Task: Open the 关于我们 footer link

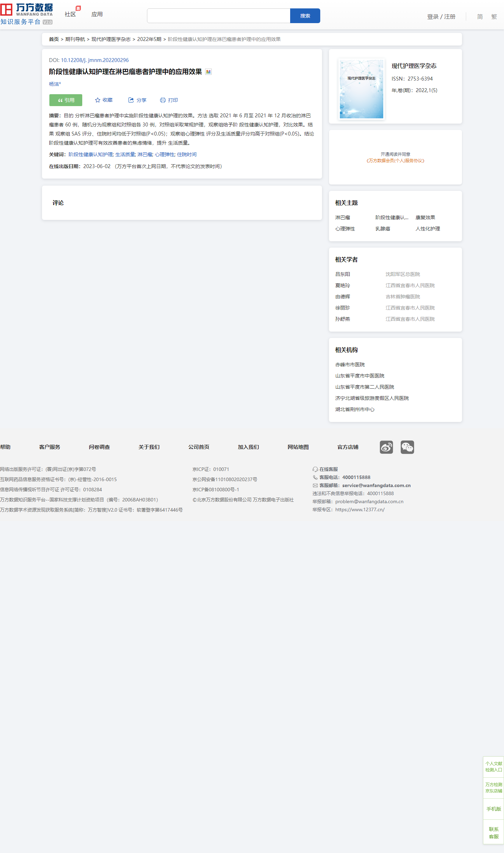Action: 149,447
